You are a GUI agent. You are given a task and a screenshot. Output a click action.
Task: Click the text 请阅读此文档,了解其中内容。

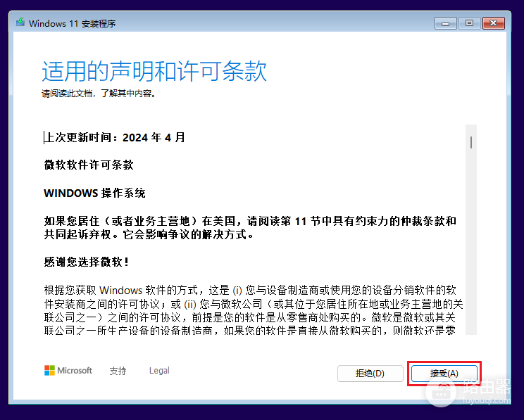(99, 93)
